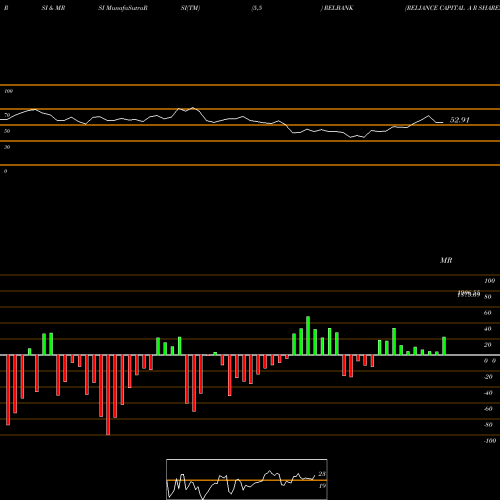Click the 40 label on MR axis
The image size is (500, 500).
488,329
